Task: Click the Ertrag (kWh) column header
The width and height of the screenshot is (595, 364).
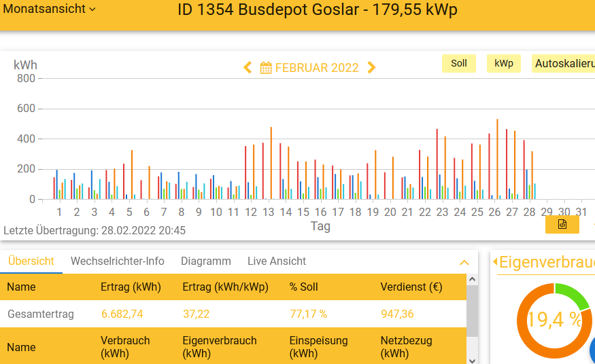Action: tap(131, 287)
